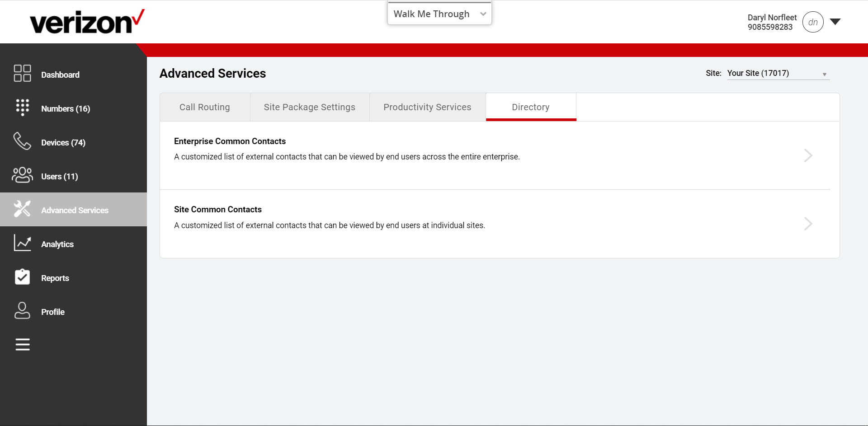Click the enterprise contacts description text
Screen dimensions: 868x426
347,157
